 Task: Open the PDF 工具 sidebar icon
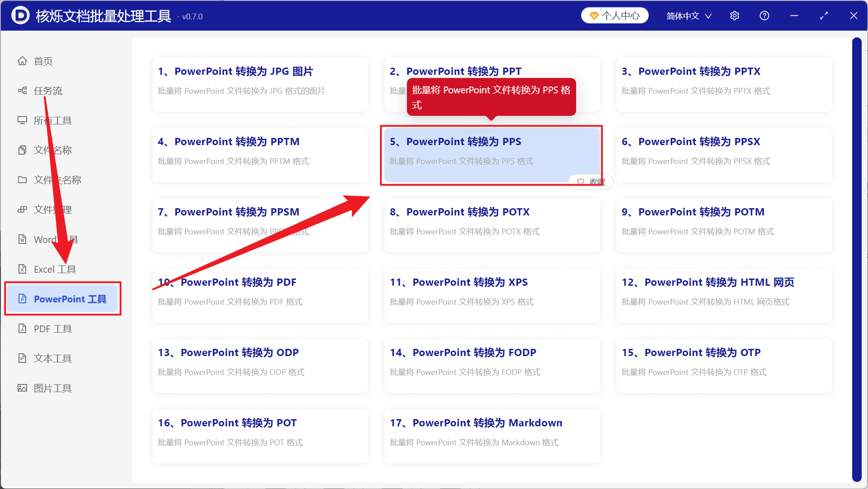click(x=22, y=329)
